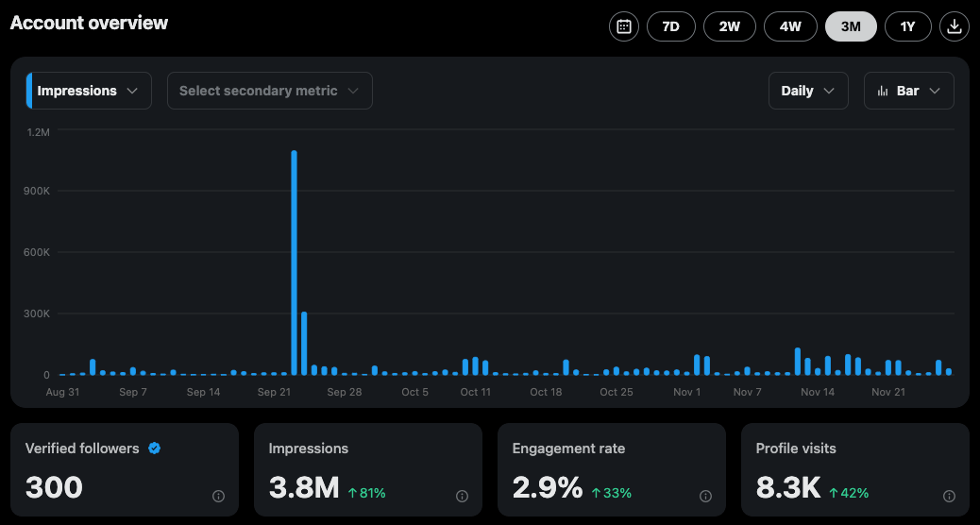This screenshot has width=980, height=525.
Task: Click the Oct 25 x-axis label
Action: (617, 392)
